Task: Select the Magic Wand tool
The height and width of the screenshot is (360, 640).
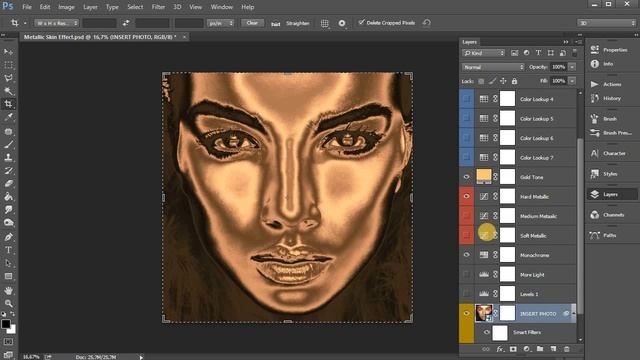Action: [8, 91]
